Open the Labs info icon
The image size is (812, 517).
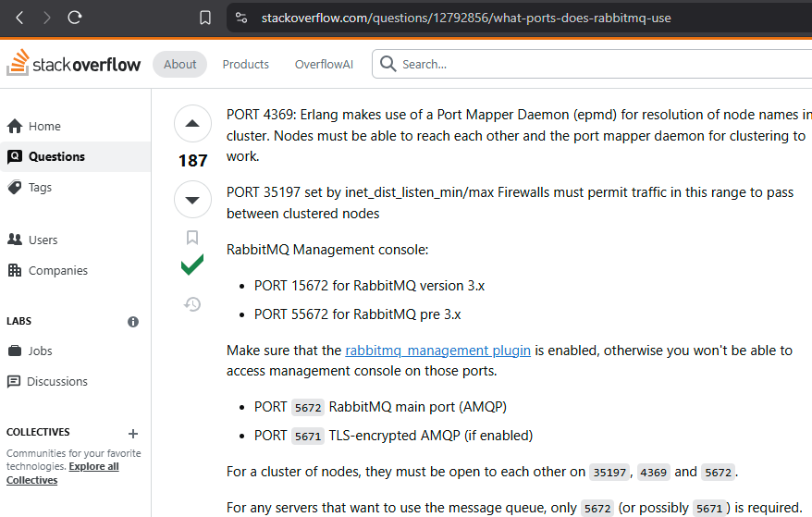(133, 322)
